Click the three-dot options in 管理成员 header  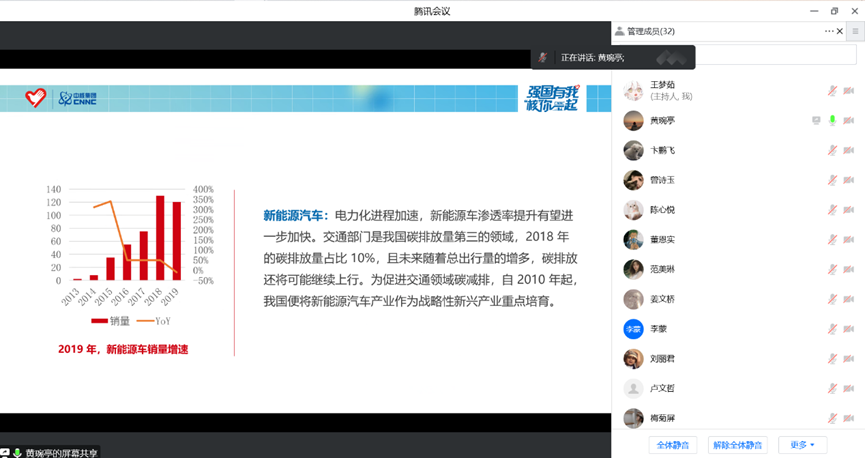tap(829, 32)
